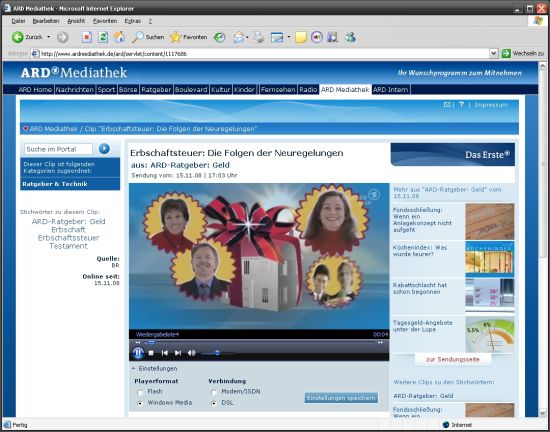Open the yellow note toolbar icon
The width and height of the screenshot is (550, 432).
pos(301,37)
